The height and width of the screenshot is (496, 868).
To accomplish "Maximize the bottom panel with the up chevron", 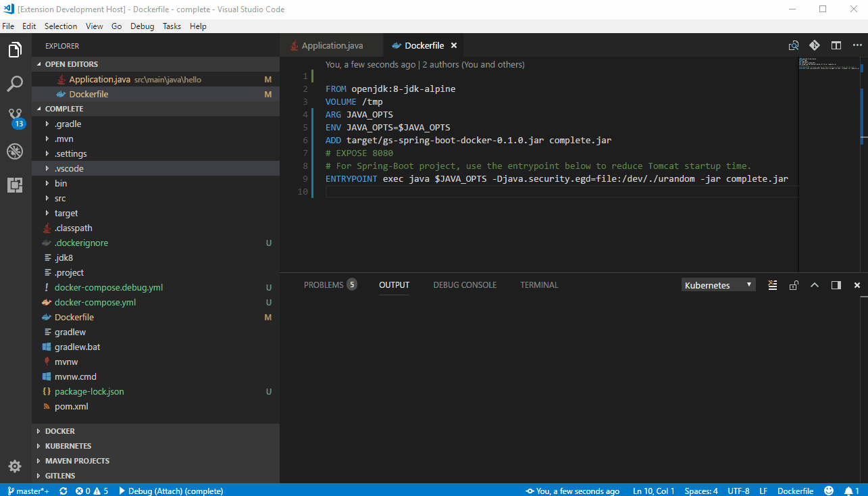I will [815, 285].
